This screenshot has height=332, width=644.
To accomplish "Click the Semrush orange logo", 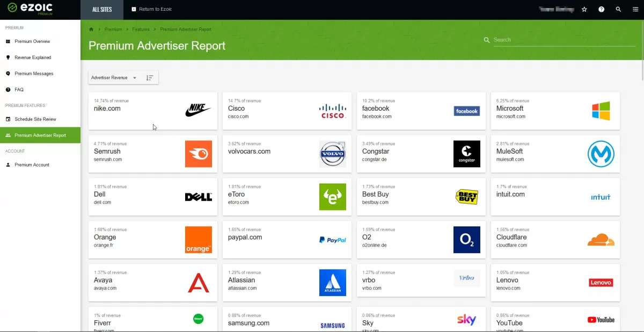I will [x=199, y=154].
